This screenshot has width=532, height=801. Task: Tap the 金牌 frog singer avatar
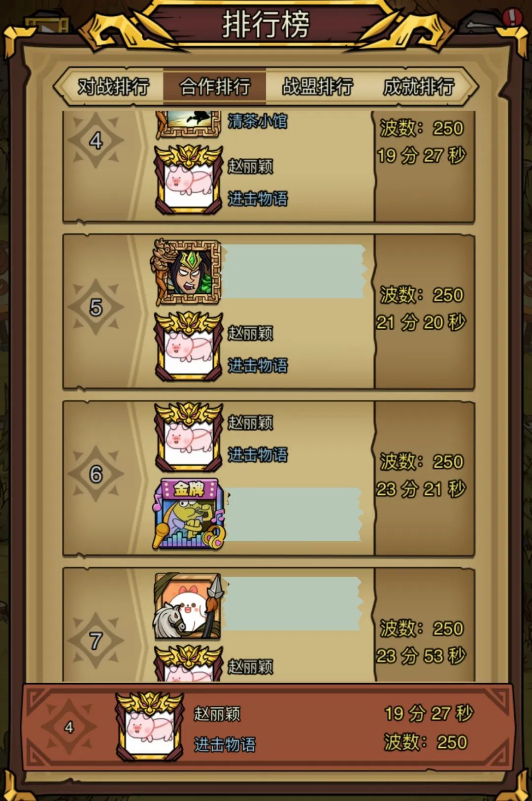pyautogui.click(x=189, y=514)
